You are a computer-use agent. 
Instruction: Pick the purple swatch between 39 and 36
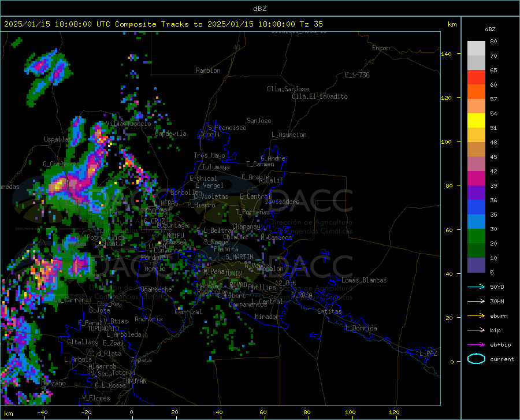tap(476, 193)
